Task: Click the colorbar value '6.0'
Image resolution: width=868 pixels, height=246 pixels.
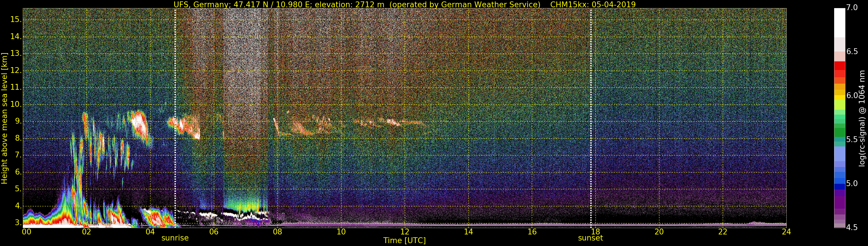Action: tap(852, 96)
